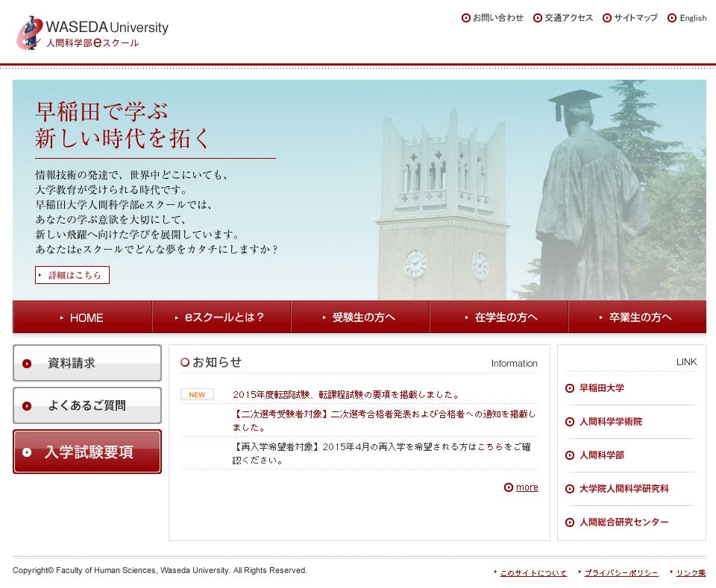The height and width of the screenshot is (588, 716).
Task: Open the 人間科学学術院 link
Action: coord(611,422)
